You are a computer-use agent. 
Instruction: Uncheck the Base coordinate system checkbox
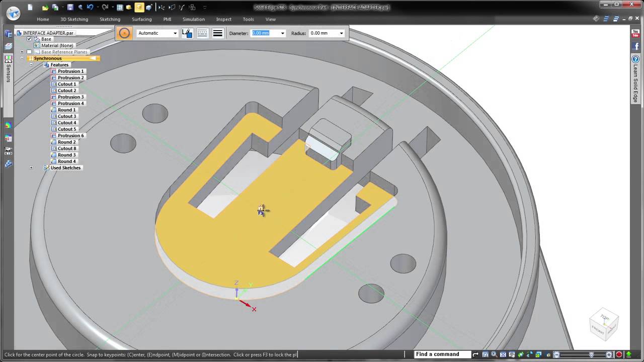29,39
